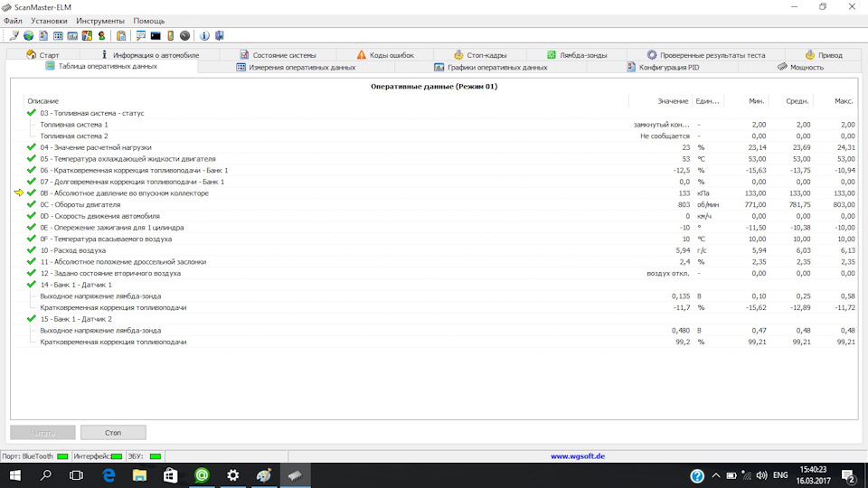This screenshot has height=488, width=868.
Task: Switch to the Старт tab
Action: [42, 55]
